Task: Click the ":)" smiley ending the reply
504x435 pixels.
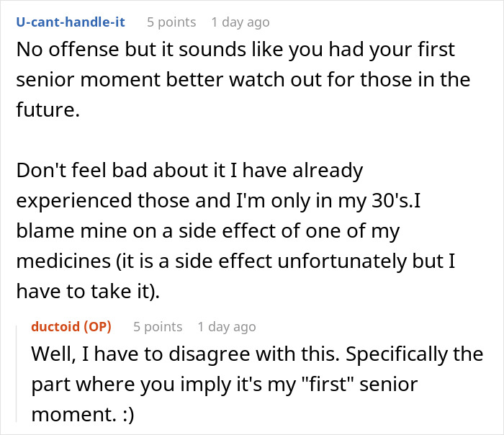Action: [x=129, y=414]
